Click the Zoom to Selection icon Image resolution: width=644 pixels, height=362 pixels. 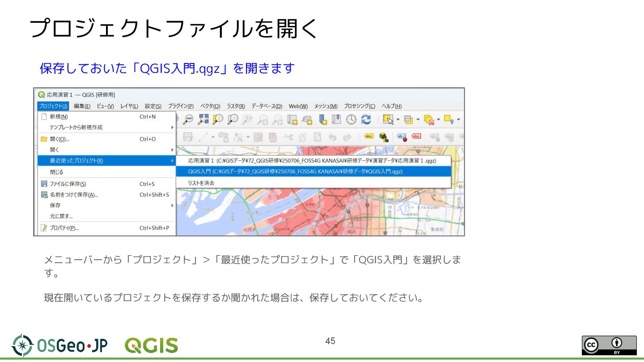(218, 119)
